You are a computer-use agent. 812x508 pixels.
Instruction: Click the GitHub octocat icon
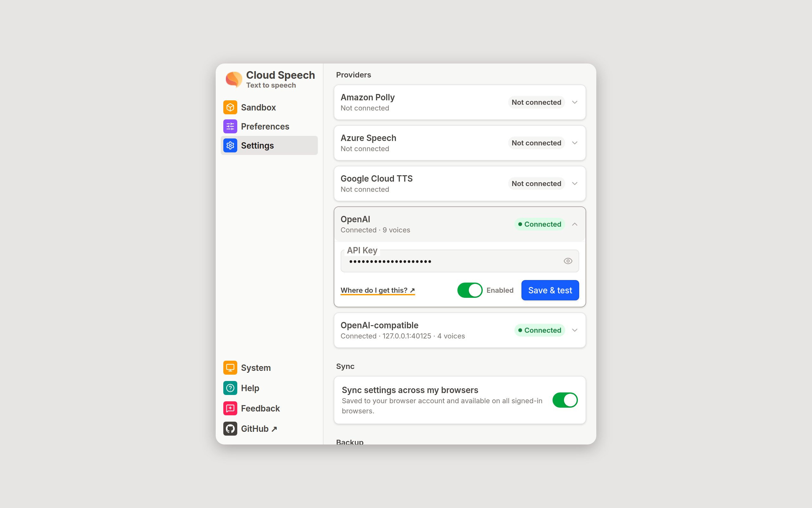point(230,429)
